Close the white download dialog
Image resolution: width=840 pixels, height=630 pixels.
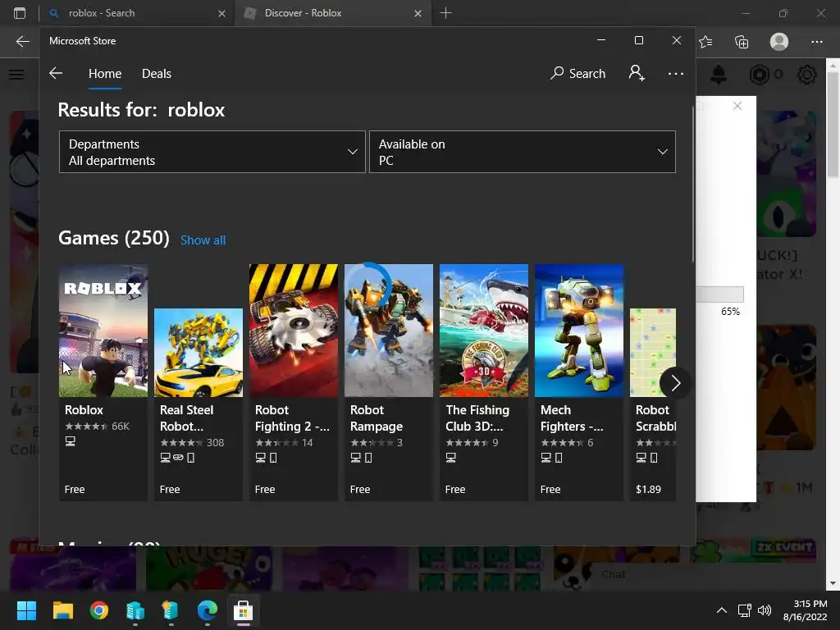(x=737, y=106)
